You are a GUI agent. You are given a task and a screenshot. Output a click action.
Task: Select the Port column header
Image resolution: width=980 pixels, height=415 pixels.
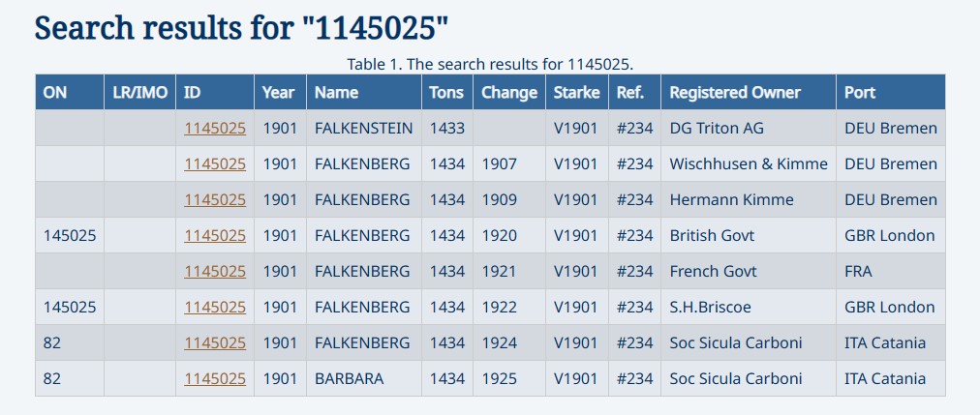click(x=860, y=93)
